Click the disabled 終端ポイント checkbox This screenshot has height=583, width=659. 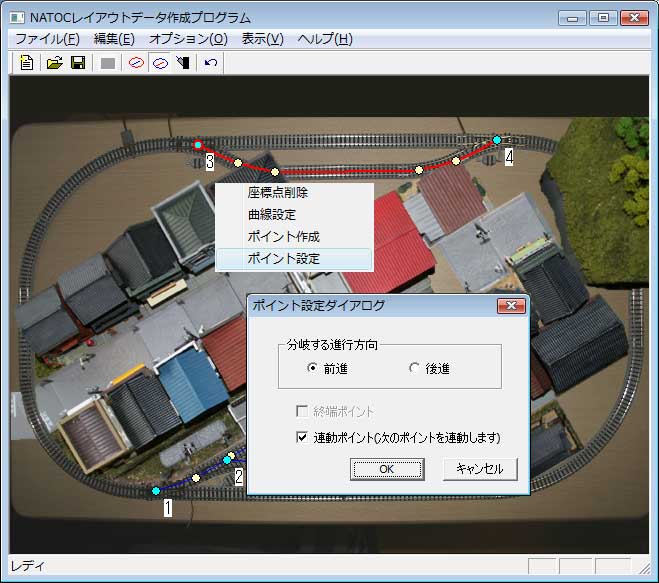point(302,411)
